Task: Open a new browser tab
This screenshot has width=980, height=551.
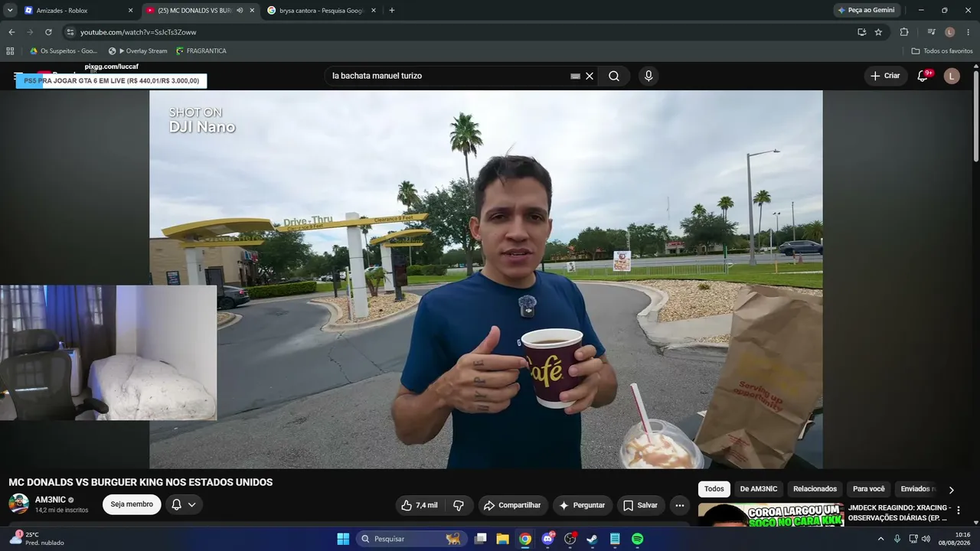Action: coord(392,11)
